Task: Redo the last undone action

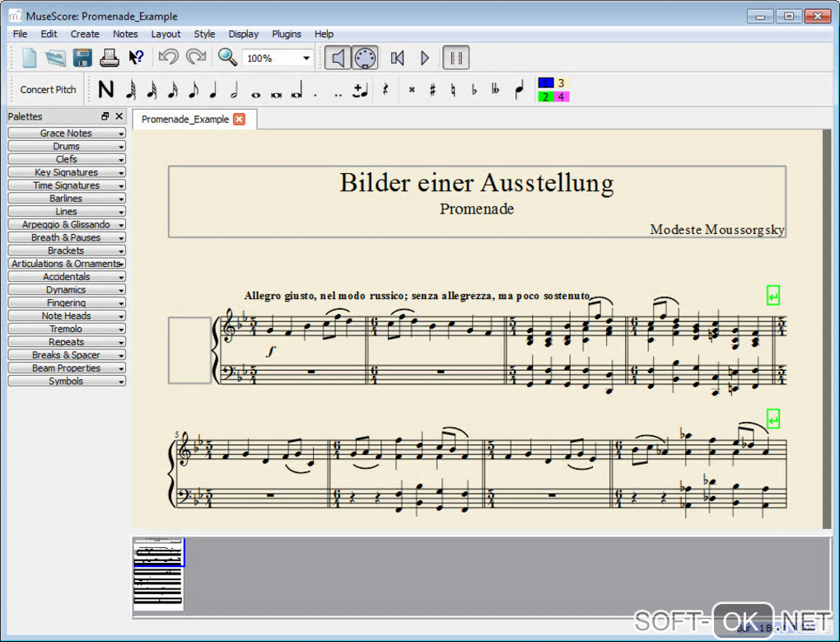Action: pyautogui.click(x=195, y=57)
